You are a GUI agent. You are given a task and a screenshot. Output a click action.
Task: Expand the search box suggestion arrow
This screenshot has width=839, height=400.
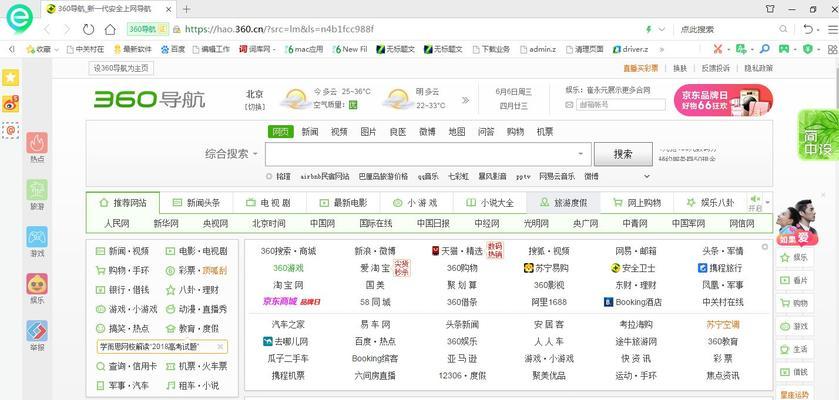581,154
